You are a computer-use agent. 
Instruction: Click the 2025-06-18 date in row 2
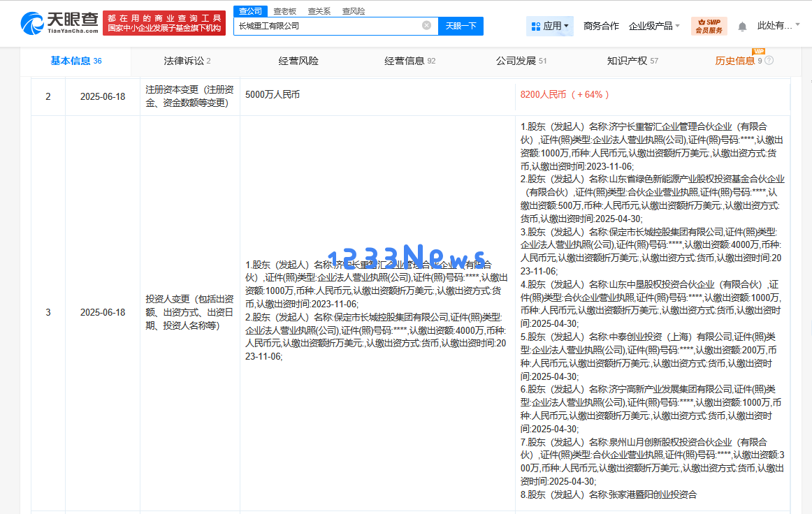(103, 97)
